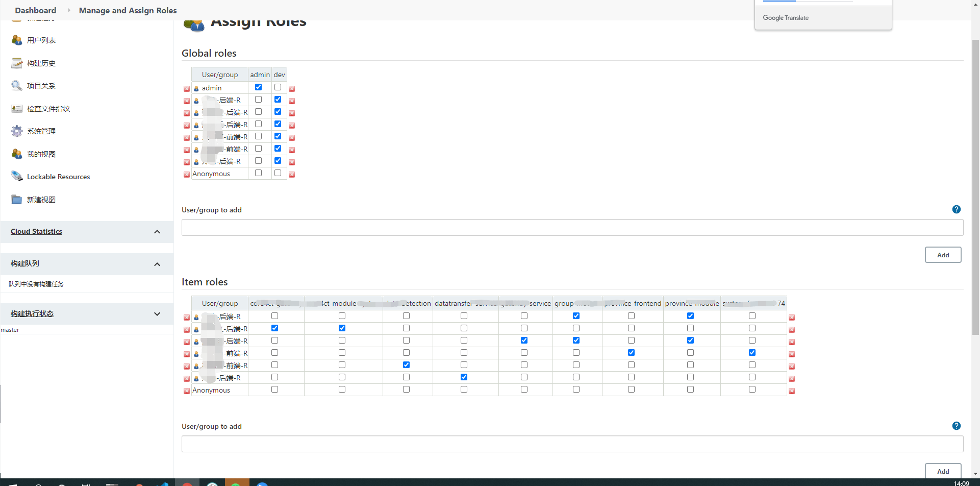This screenshot has width=980, height=486.
Task: Click the 项目关系 magnifier icon
Action: click(17, 86)
